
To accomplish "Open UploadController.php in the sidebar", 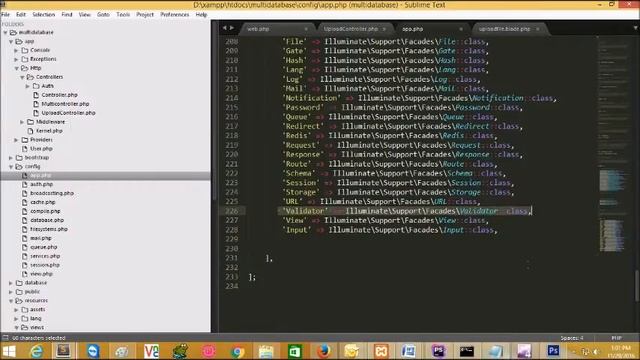I will [68, 113].
